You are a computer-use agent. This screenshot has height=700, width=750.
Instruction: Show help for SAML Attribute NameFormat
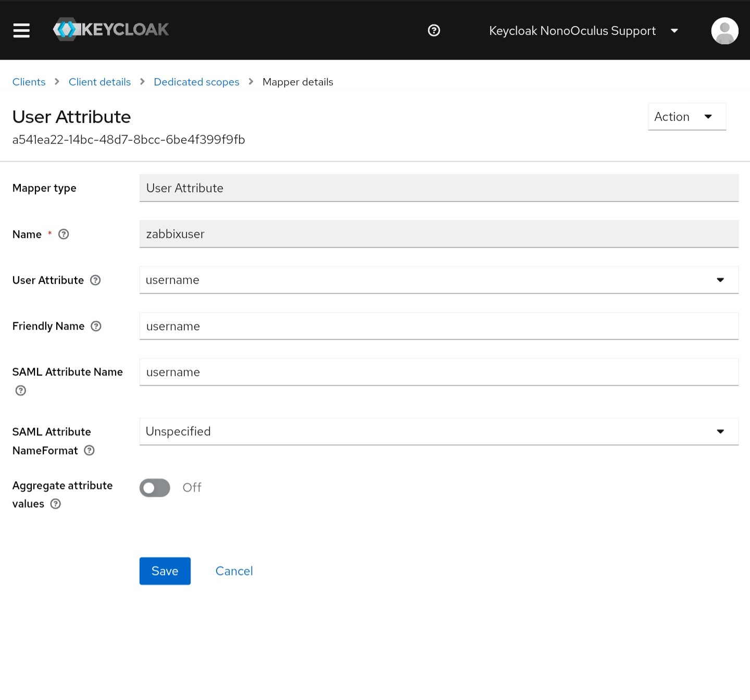(x=90, y=451)
